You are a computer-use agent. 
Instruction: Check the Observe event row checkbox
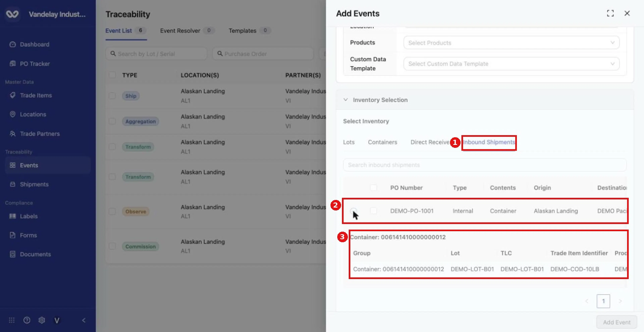coord(112,211)
